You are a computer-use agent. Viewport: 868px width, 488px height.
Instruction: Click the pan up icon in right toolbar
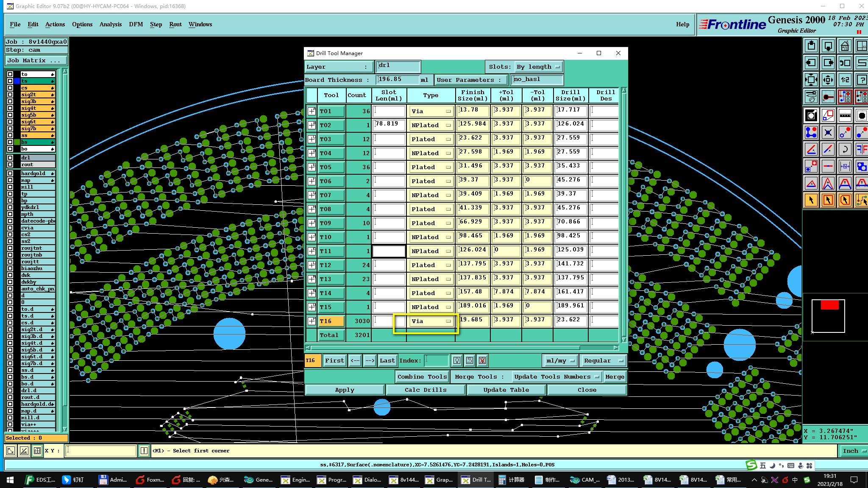(811, 45)
